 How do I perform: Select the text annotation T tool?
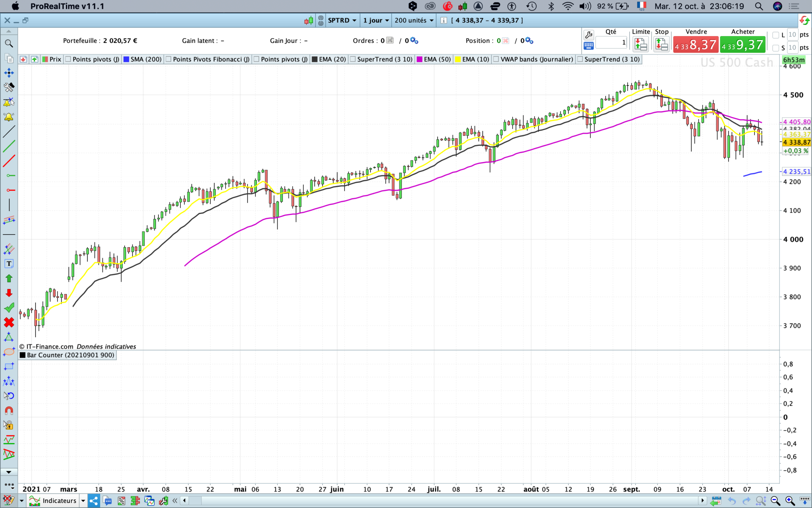click(9, 264)
